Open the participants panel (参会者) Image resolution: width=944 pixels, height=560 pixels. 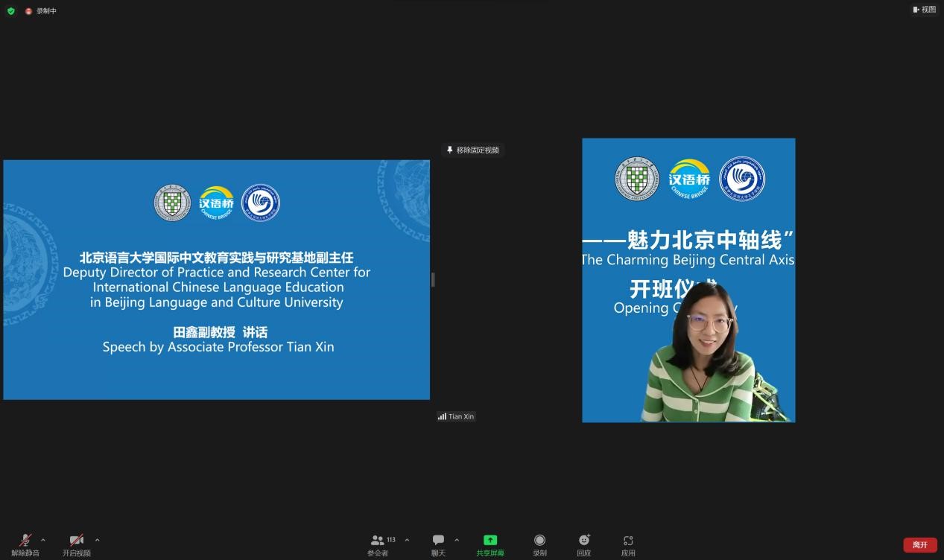[x=378, y=544]
